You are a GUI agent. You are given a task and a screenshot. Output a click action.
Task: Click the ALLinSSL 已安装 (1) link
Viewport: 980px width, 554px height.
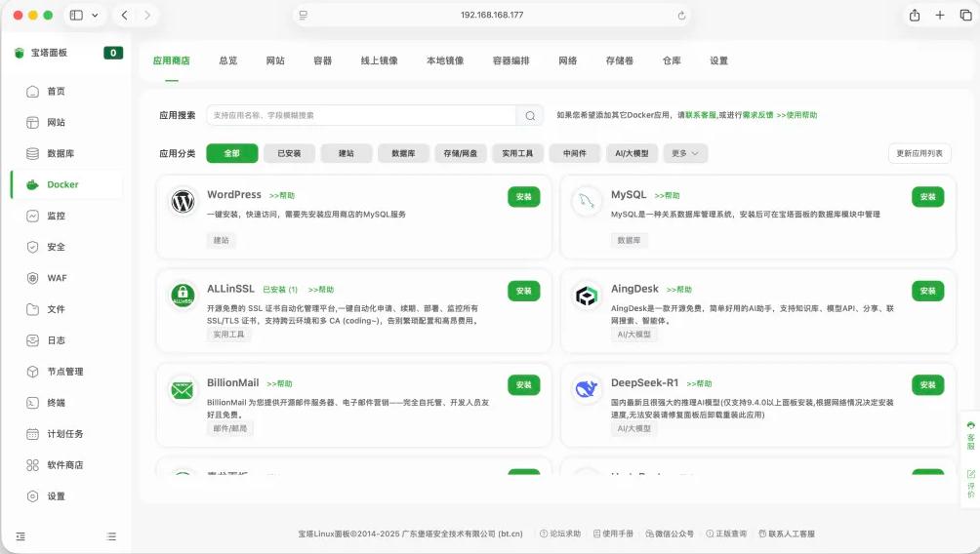(280, 290)
